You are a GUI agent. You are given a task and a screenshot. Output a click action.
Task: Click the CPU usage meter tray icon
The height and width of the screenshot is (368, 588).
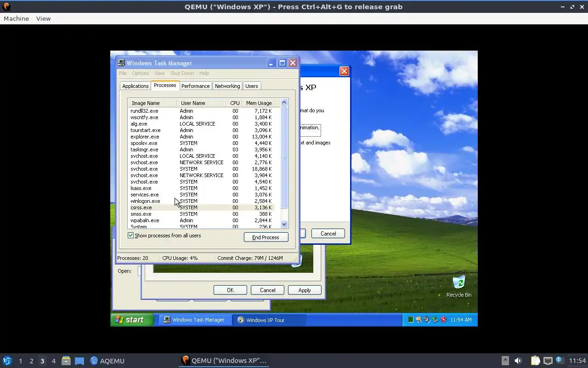411,320
